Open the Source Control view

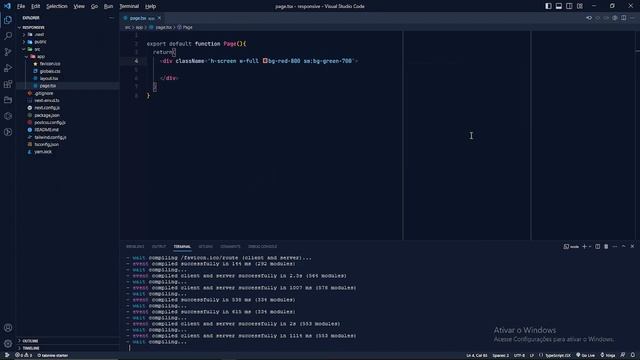[8, 52]
